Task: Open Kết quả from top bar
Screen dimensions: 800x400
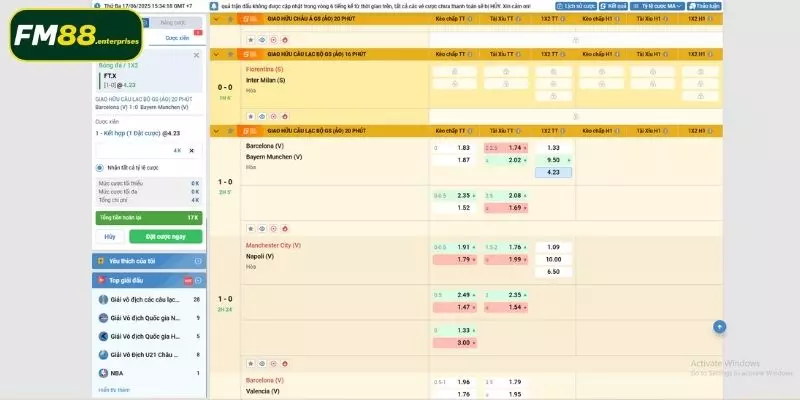Action: 613,6
